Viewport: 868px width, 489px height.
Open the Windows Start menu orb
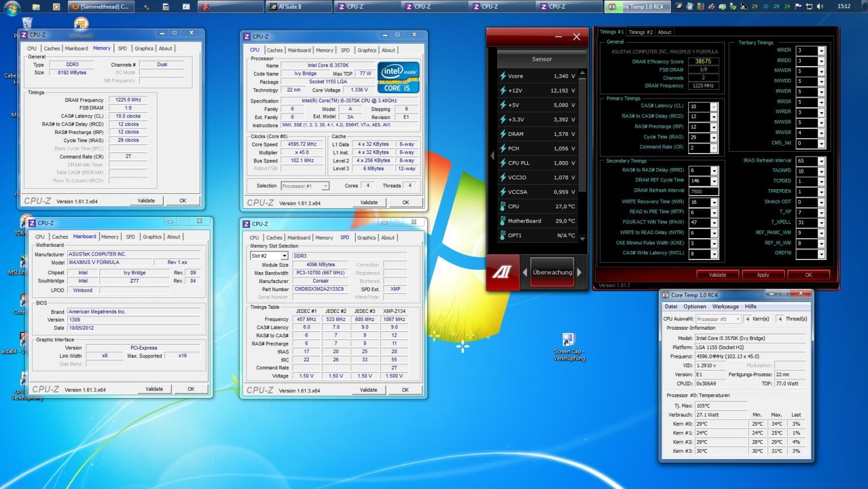pyautogui.click(x=11, y=7)
